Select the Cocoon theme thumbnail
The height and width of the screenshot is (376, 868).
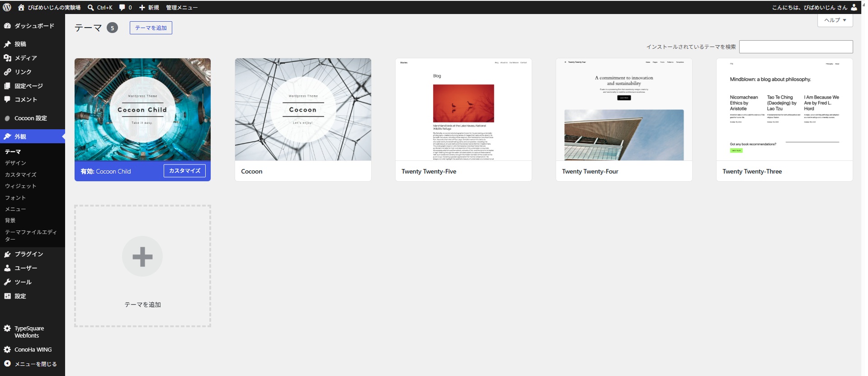(303, 109)
